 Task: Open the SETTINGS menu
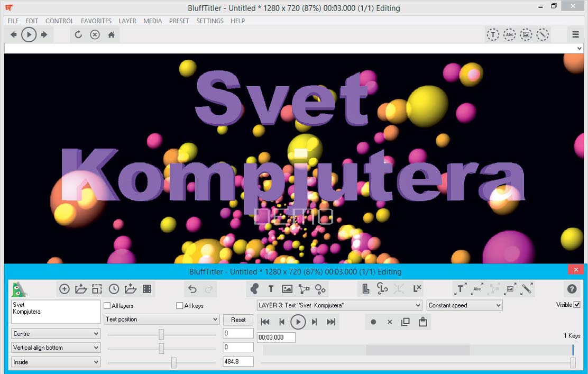pos(210,21)
